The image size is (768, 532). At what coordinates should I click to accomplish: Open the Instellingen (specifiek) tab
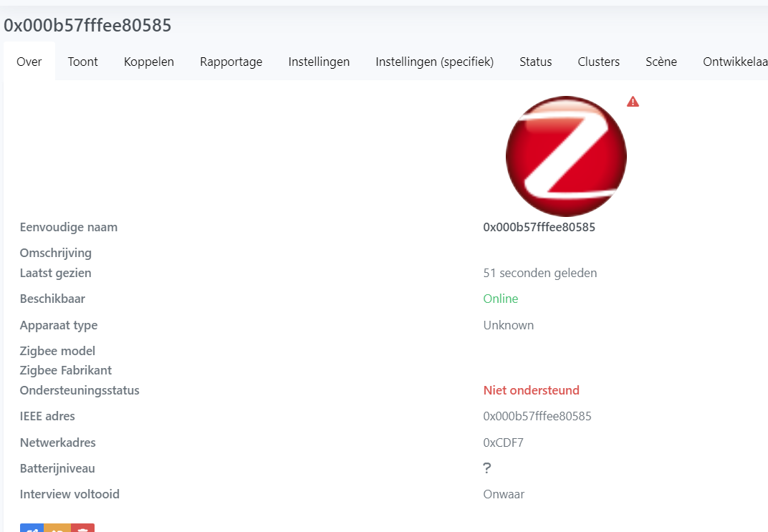click(x=434, y=62)
